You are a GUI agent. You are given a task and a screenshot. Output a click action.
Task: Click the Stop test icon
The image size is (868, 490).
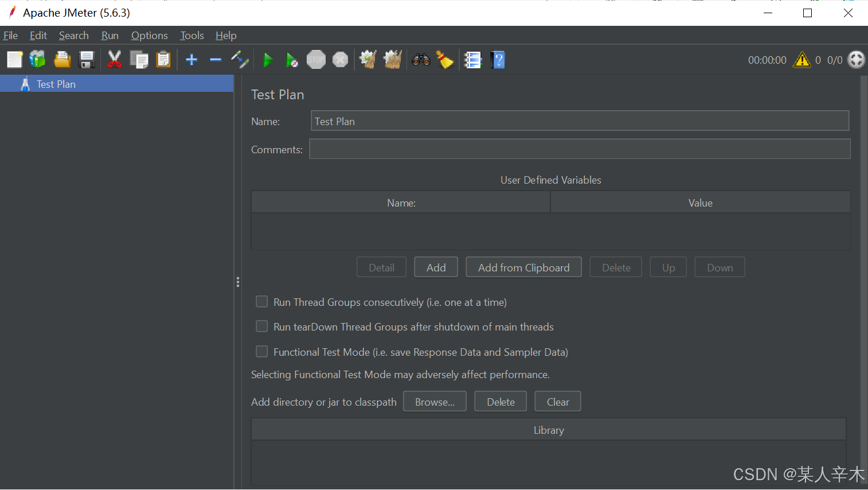(x=316, y=60)
